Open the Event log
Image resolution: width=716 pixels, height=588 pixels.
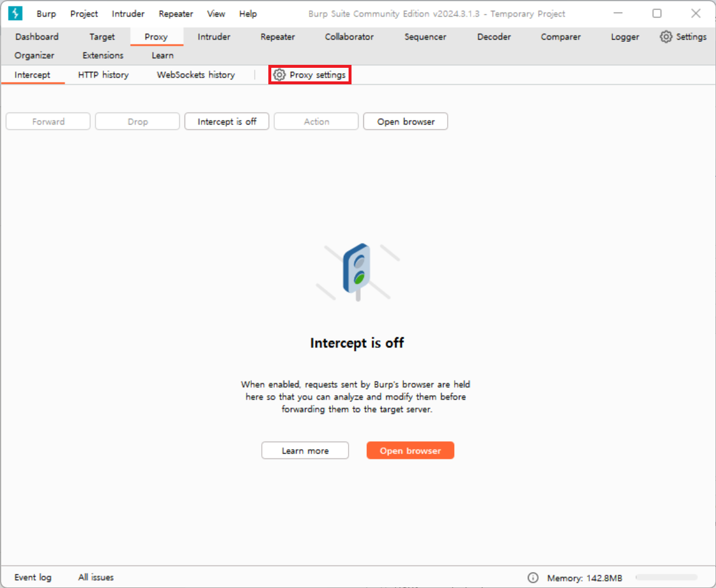[x=33, y=577]
